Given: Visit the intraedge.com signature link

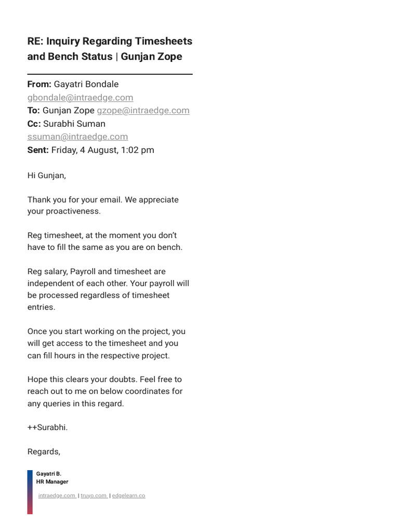Looking at the screenshot, I should tap(57, 496).
